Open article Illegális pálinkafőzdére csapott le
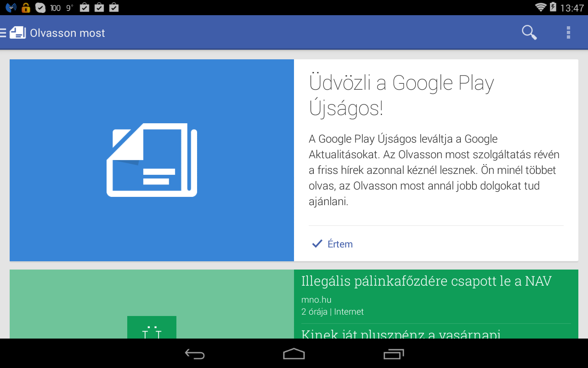Screen dimensions: 588x368 click(426, 281)
